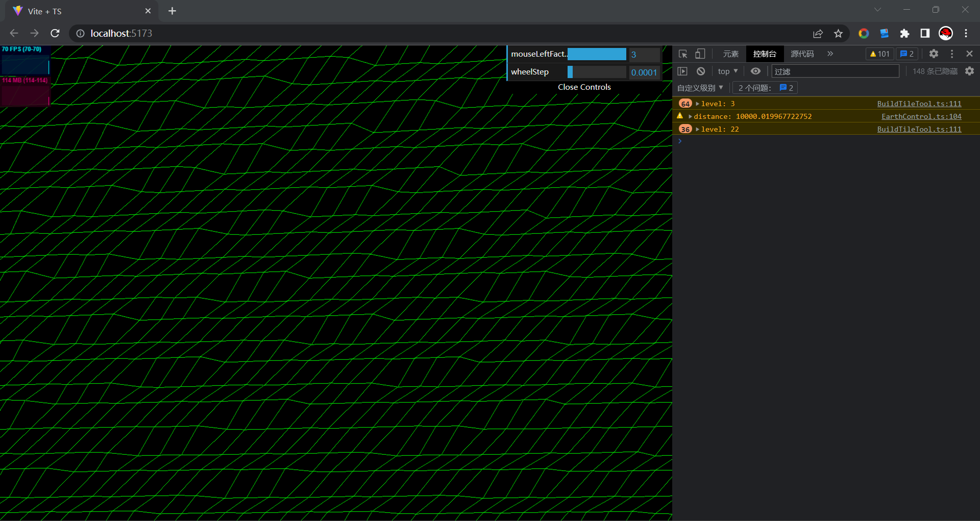The image size is (980, 521).
Task: Reload the localhost page
Action: point(55,33)
